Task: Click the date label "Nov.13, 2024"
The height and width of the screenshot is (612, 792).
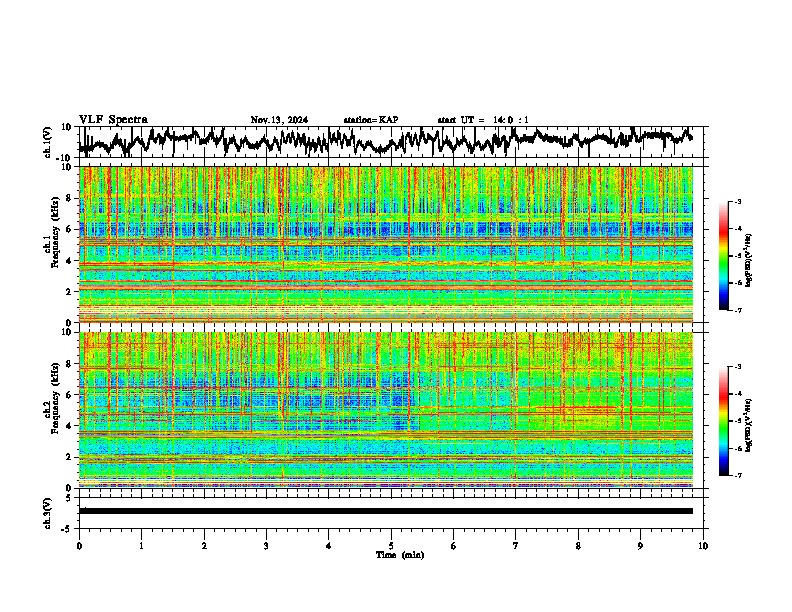Action: pyautogui.click(x=279, y=120)
